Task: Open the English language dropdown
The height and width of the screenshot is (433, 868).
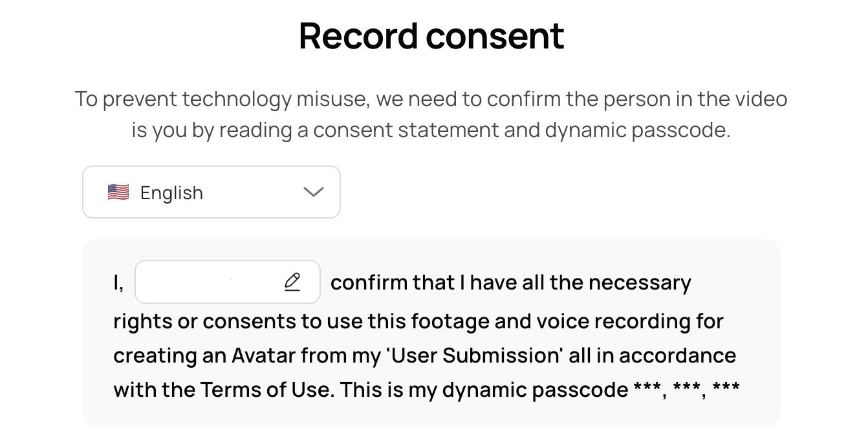Action: (212, 192)
